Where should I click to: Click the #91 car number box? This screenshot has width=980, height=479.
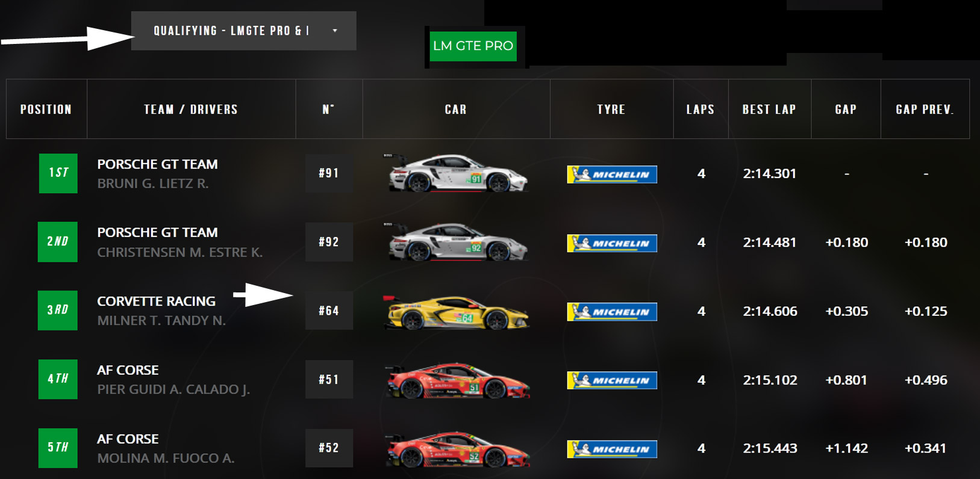click(329, 173)
